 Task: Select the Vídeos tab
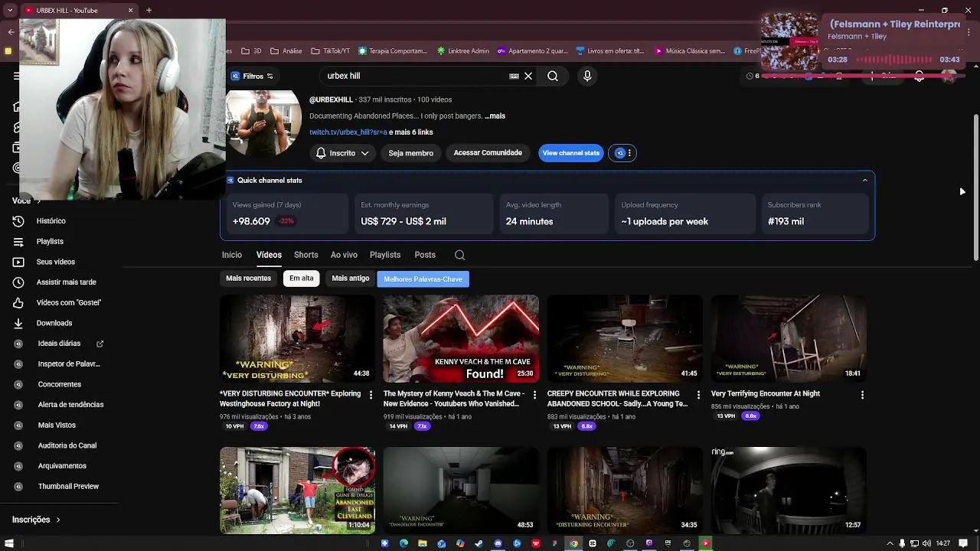coord(269,255)
